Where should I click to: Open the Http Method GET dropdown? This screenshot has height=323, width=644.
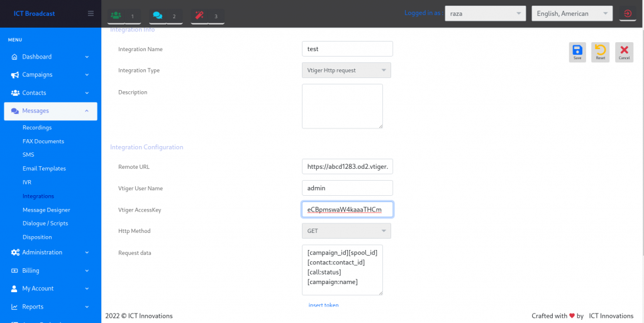tap(347, 231)
